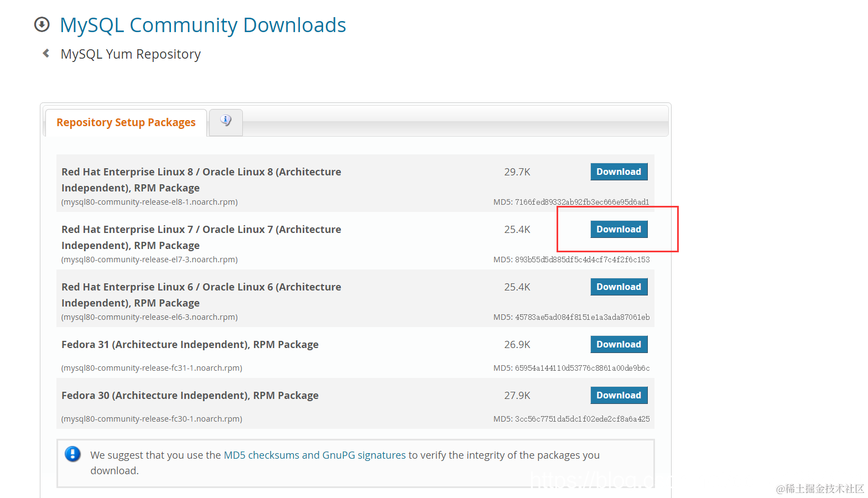Image resolution: width=868 pixels, height=498 pixels.
Task: Open the MySQL Community Downloads heading link
Action: 203,25
